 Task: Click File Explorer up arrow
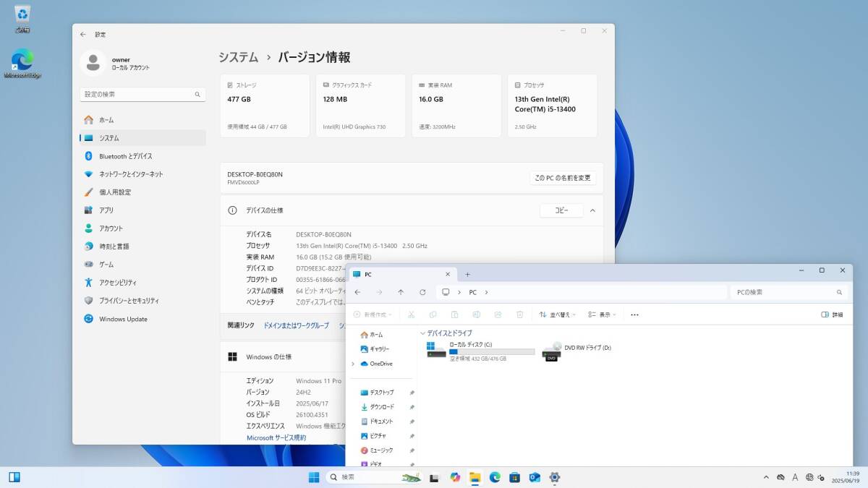coord(401,292)
